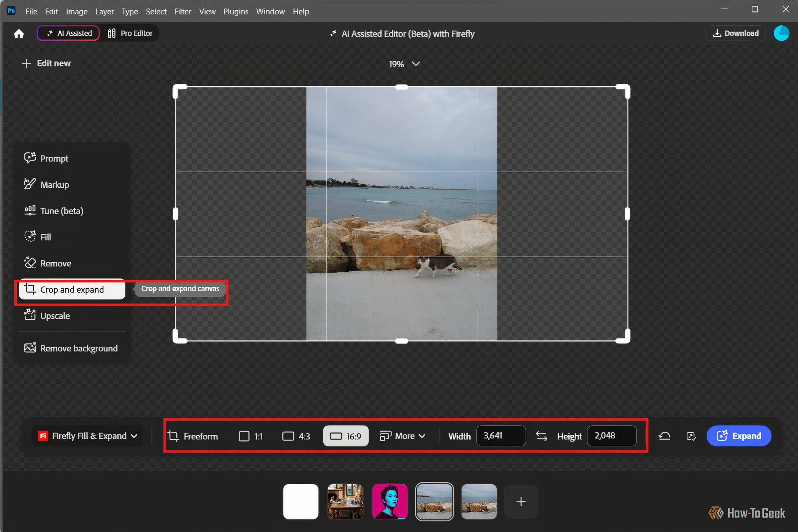Open the Help menu

click(301, 11)
